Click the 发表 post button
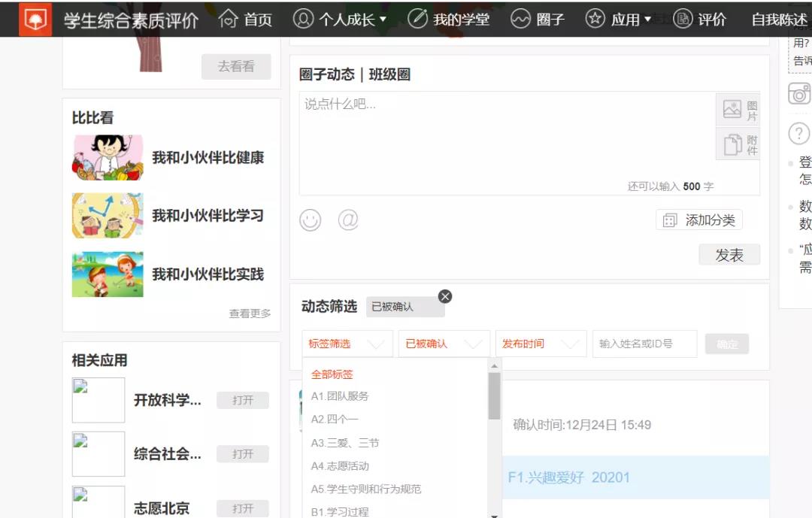 coord(729,255)
